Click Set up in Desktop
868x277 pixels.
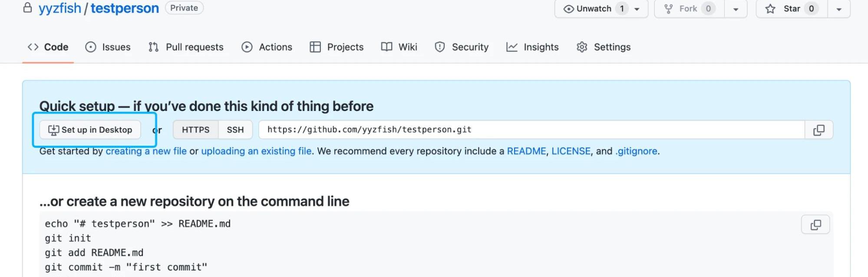point(90,130)
